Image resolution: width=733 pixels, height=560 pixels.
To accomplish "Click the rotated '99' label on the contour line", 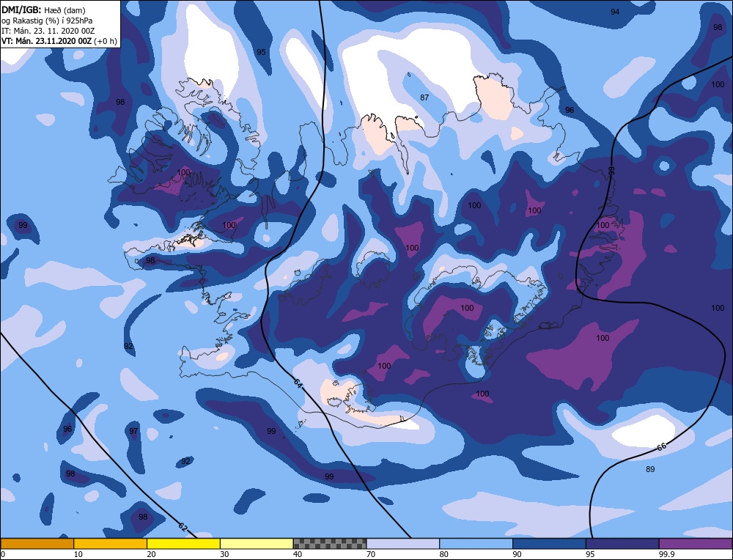I will point(612,171).
